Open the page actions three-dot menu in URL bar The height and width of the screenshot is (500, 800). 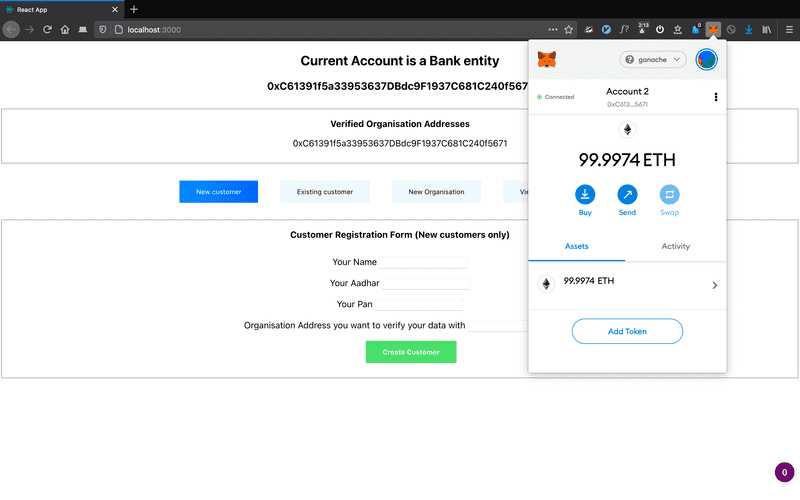click(x=553, y=30)
